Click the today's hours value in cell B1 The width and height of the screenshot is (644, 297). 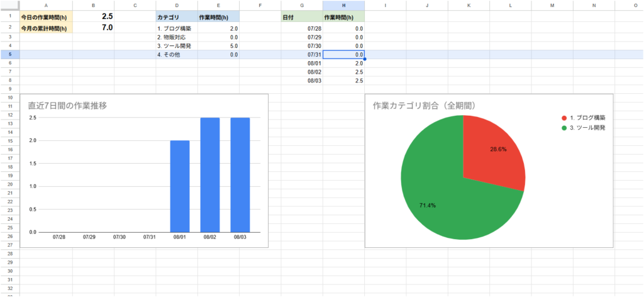tap(94, 17)
